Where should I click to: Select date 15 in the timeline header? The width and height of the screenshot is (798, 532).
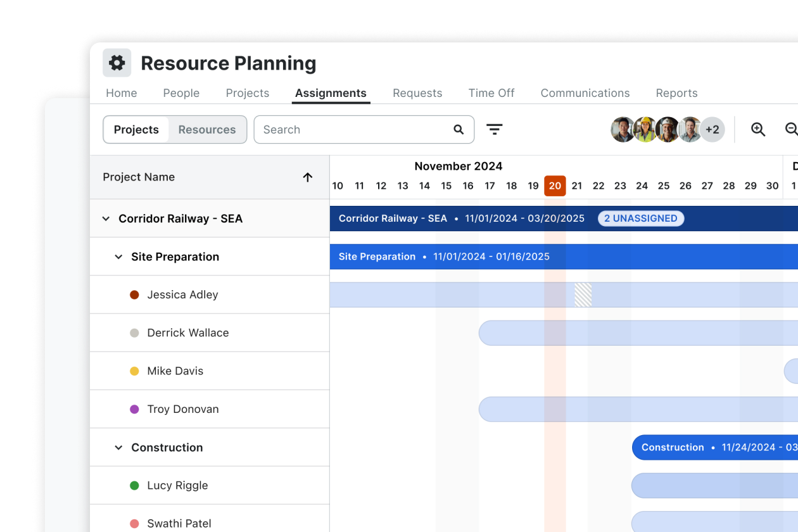point(446,186)
